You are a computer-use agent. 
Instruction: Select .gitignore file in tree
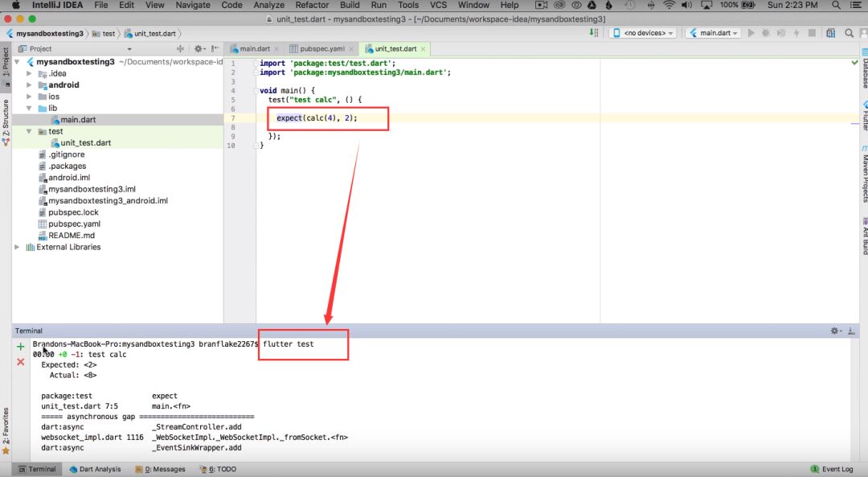[61, 154]
